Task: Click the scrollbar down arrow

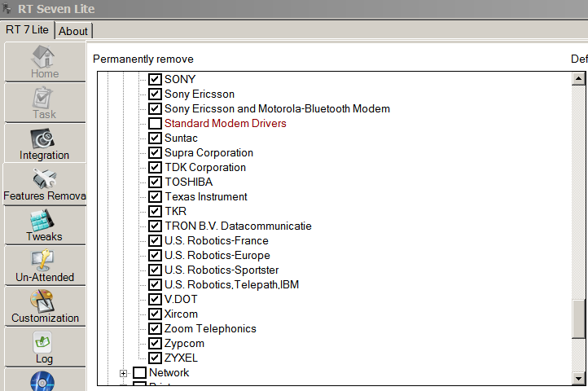Action: click(x=578, y=378)
